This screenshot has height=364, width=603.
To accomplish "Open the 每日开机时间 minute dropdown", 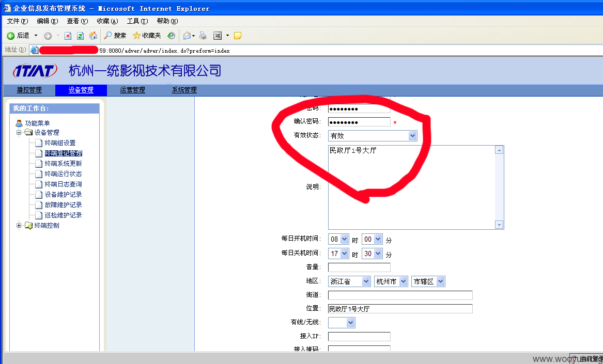I will 372,240.
